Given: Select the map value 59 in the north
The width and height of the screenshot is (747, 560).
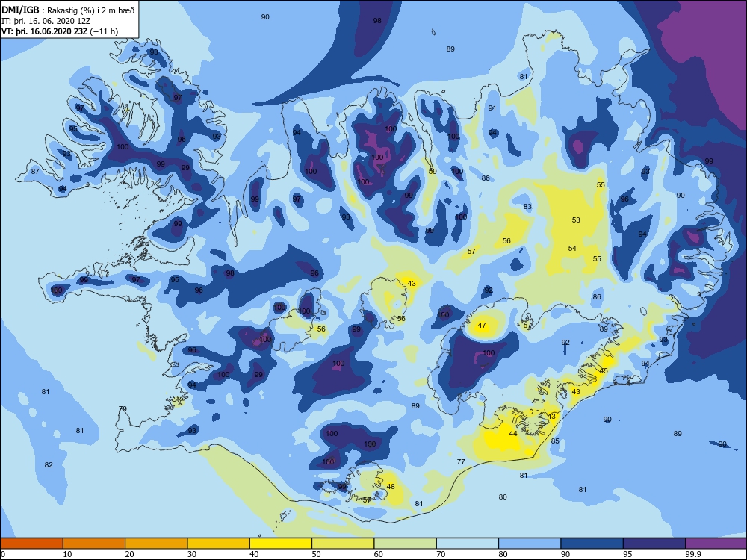Looking at the screenshot, I should (x=433, y=172).
